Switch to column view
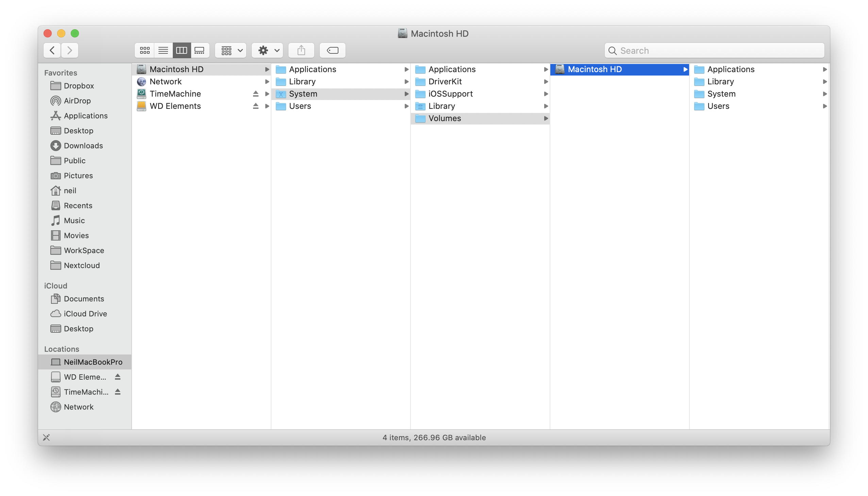 point(182,50)
